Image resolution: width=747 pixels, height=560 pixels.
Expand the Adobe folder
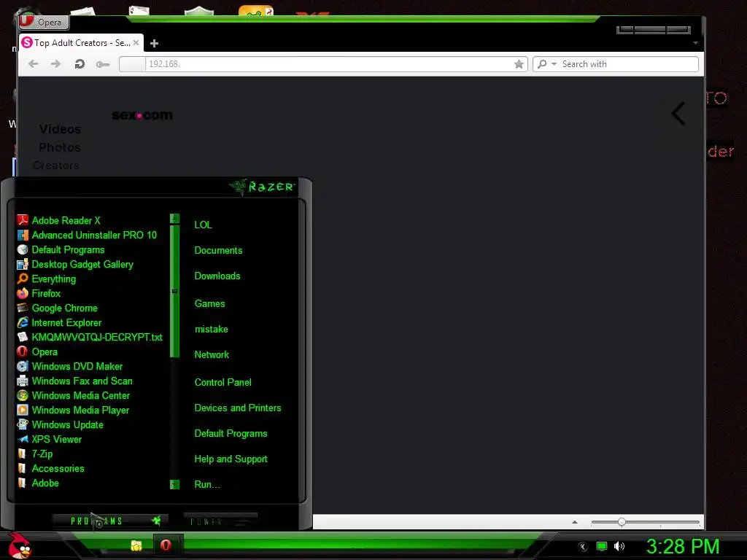[38, 483]
